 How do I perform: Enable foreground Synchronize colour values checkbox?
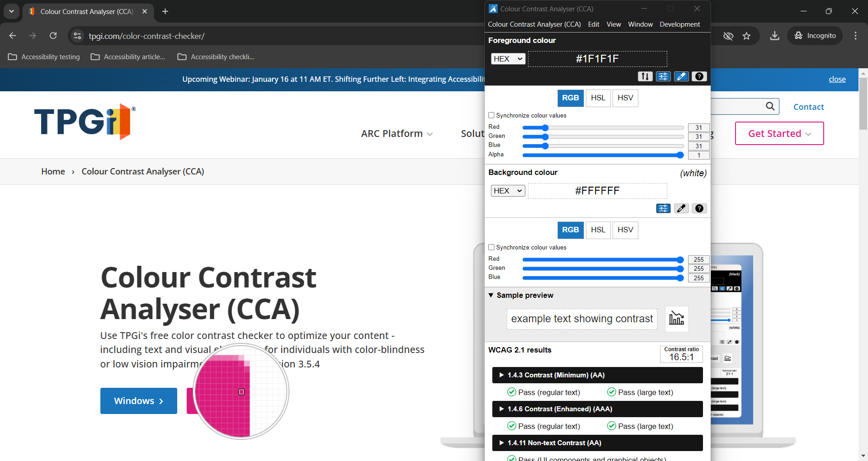[x=491, y=115]
